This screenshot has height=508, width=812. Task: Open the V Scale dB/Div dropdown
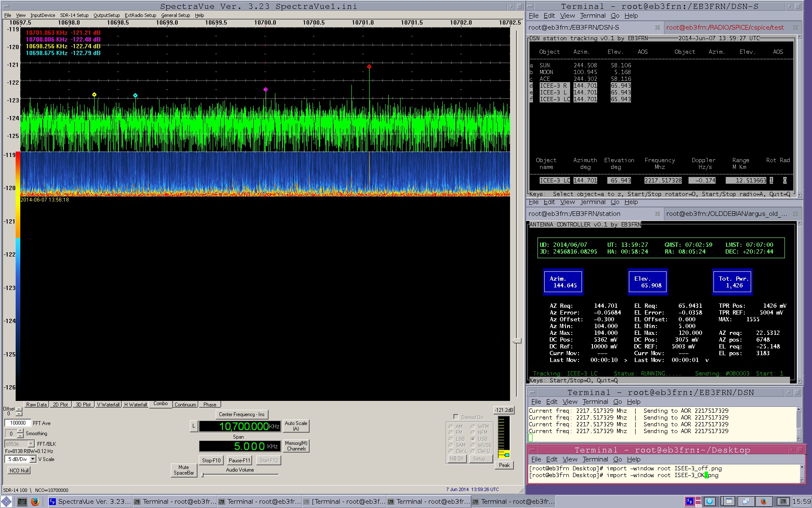33,459
